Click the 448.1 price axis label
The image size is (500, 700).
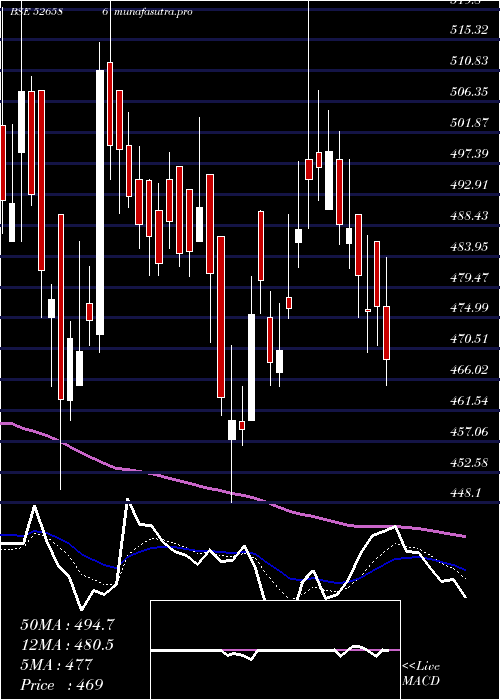coord(465,494)
